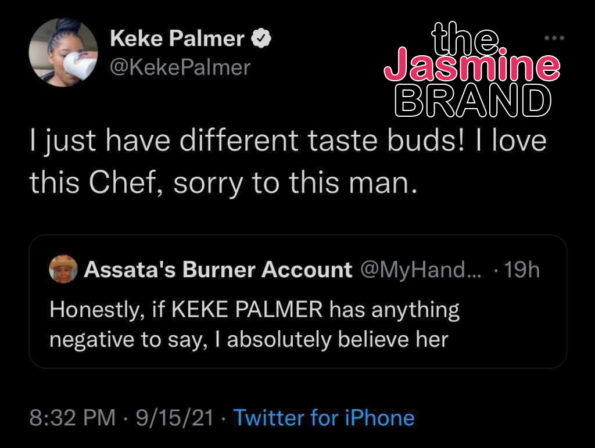Open Keke Palmer's profile picture
This screenshot has height=448, width=595.
[63, 52]
